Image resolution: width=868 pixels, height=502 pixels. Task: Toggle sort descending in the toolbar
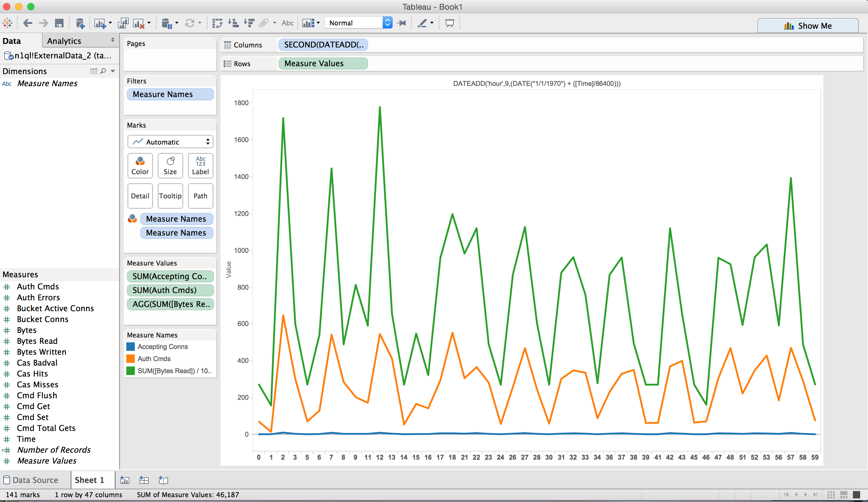click(x=249, y=23)
